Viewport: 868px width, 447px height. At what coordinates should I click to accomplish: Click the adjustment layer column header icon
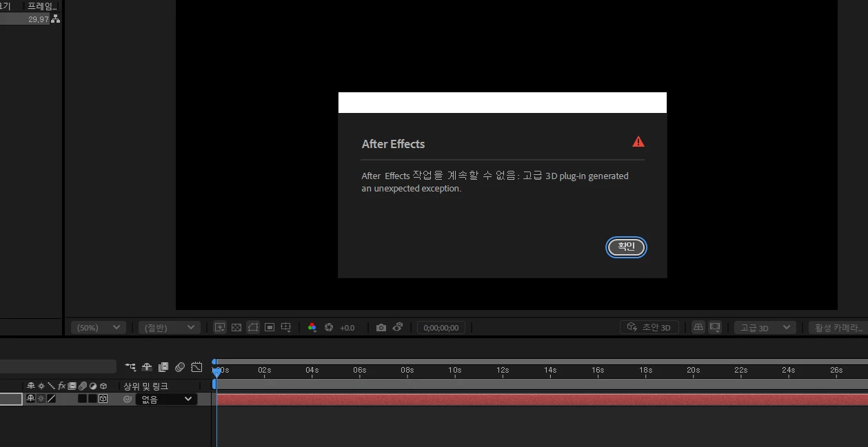click(92, 386)
